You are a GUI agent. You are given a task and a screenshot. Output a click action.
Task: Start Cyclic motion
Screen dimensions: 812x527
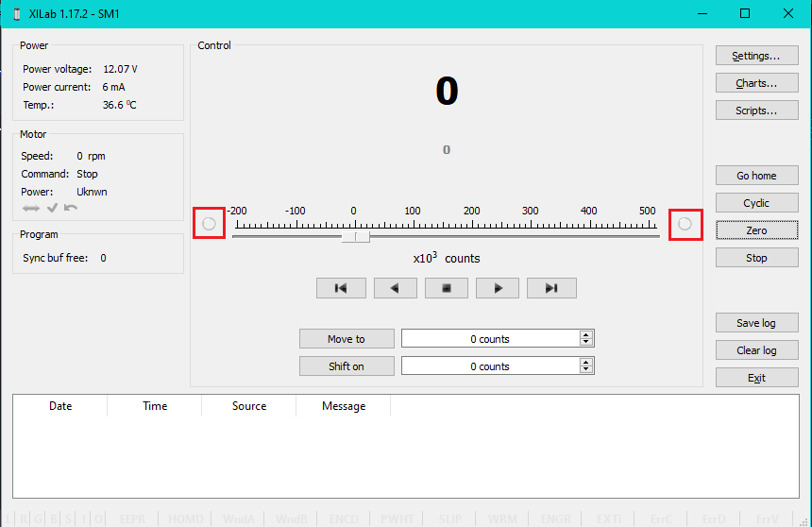(756, 203)
